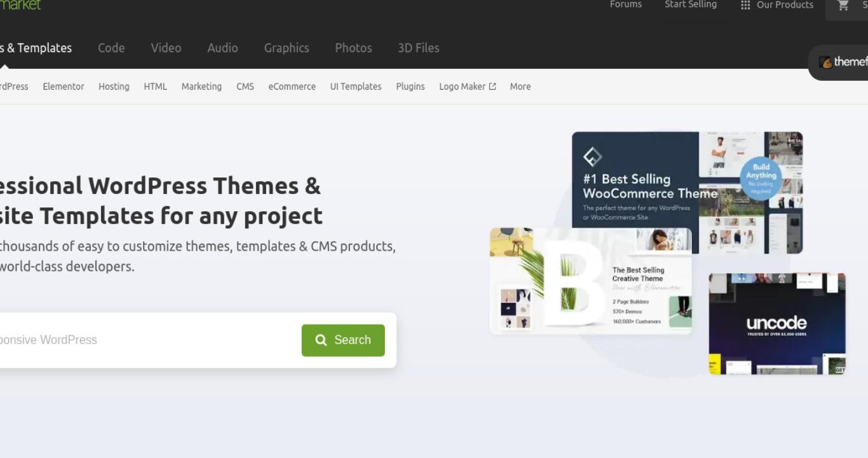Viewport: 868px width, 458px height.
Task: Expand the More menu
Action: click(x=520, y=87)
